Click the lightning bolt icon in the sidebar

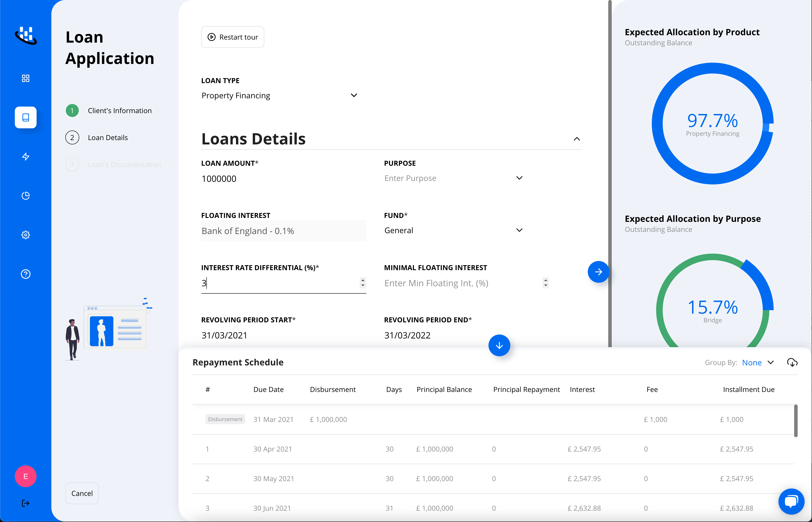point(25,157)
